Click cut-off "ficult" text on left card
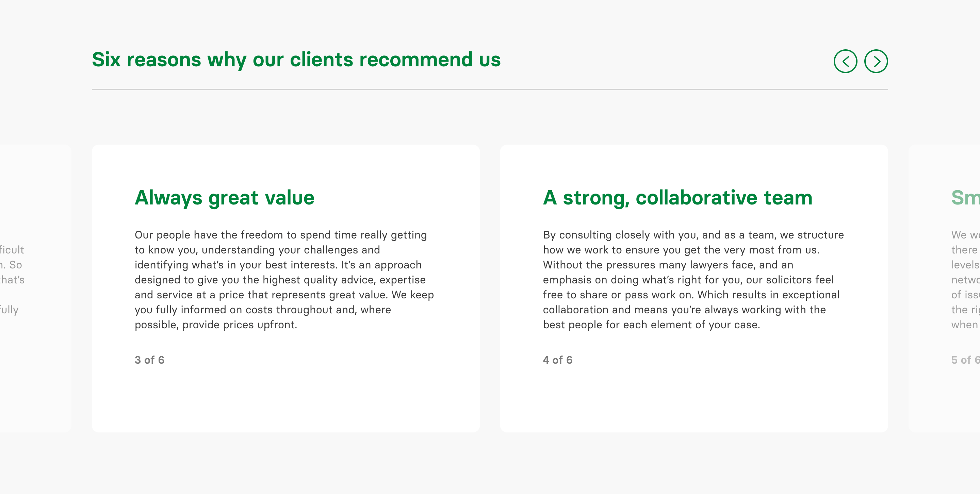Viewport: 980px width, 494px height. coord(12,250)
